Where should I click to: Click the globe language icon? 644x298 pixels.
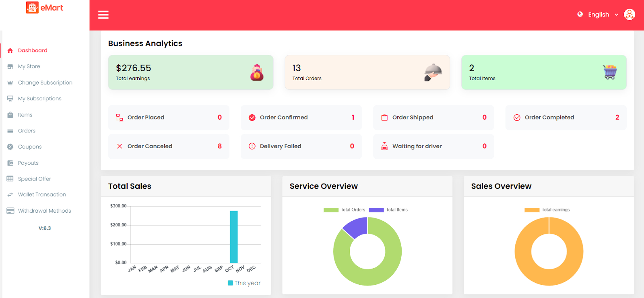click(x=580, y=14)
